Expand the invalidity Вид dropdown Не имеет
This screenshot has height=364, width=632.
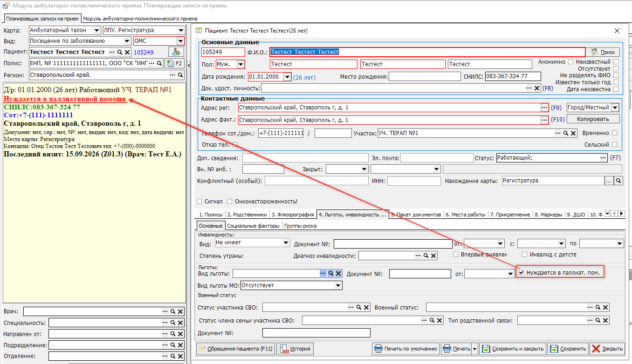286,243
